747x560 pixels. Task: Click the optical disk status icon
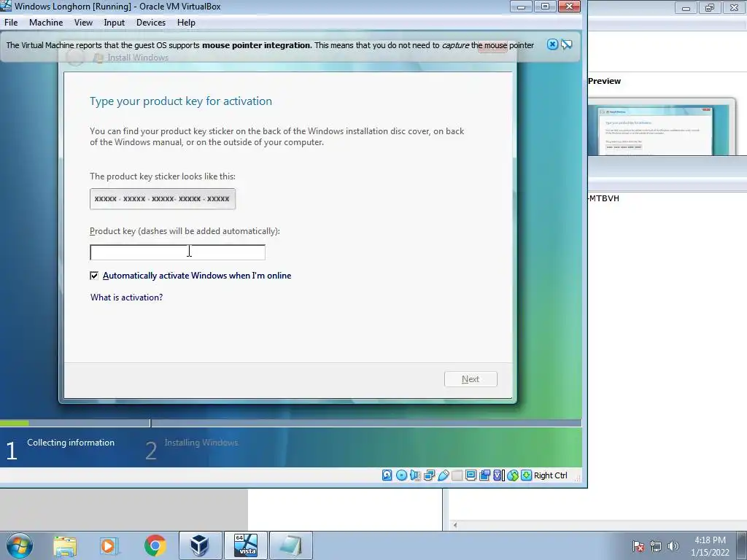click(401, 475)
